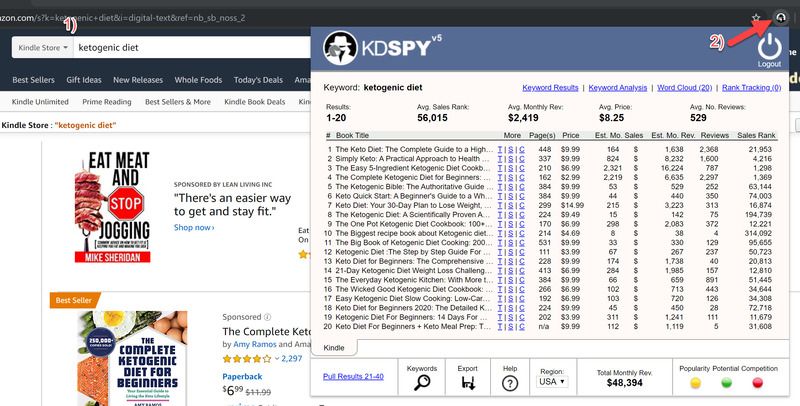Open Kindle Book Deals subnav item
This screenshot has width=800, height=406.
coord(255,102)
